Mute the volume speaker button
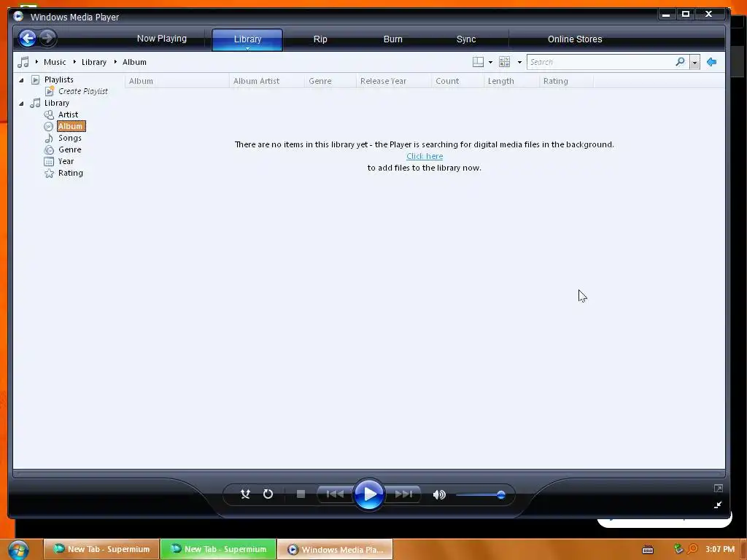 click(439, 495)
